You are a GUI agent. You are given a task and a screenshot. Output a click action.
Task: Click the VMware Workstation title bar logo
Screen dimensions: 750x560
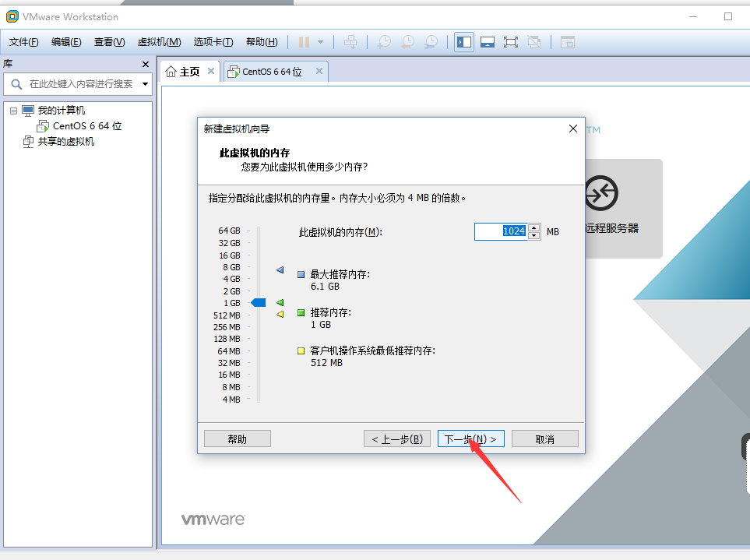(x=12, y=16)
